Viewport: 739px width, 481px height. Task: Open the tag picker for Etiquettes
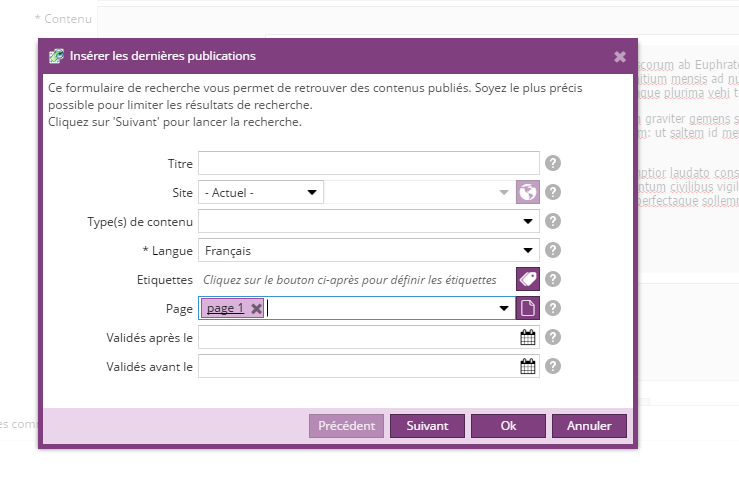click(x=527, y=280)
